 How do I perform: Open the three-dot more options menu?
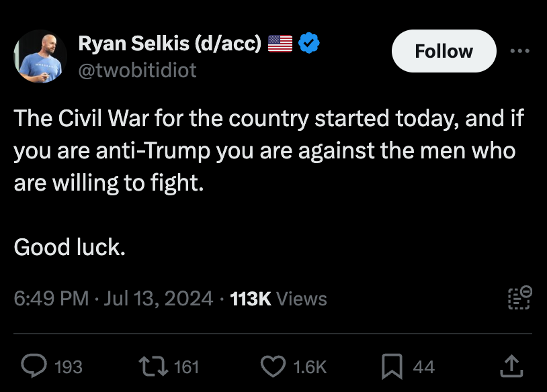click(521, 50)
